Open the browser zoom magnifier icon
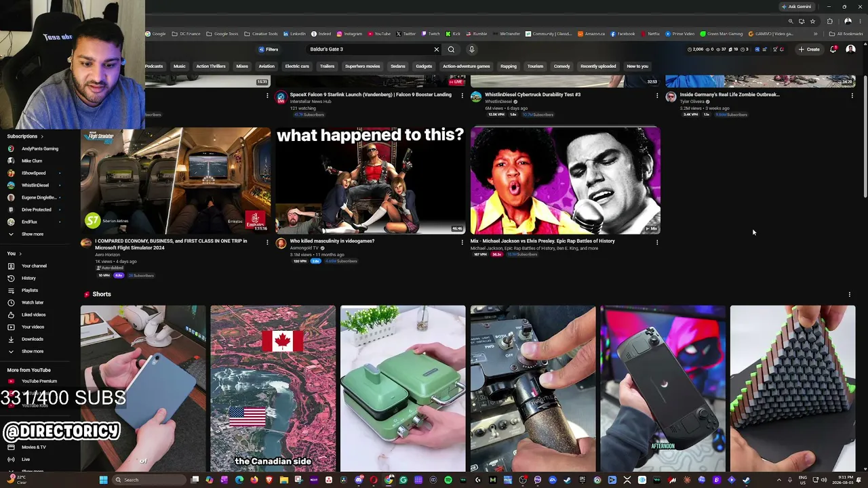The width and height of the screenshot is (868, 488). point(791,21)
